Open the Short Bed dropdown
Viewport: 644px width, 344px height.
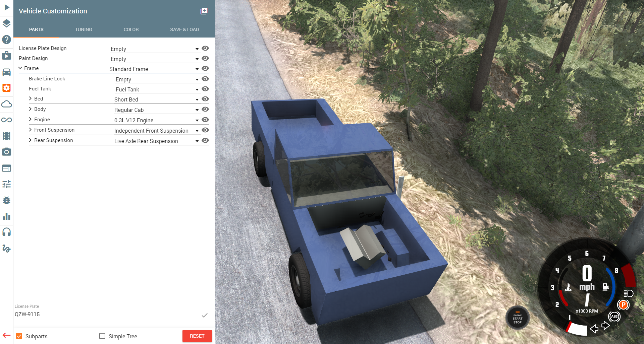pyautogui.click(x=157, y=99)
